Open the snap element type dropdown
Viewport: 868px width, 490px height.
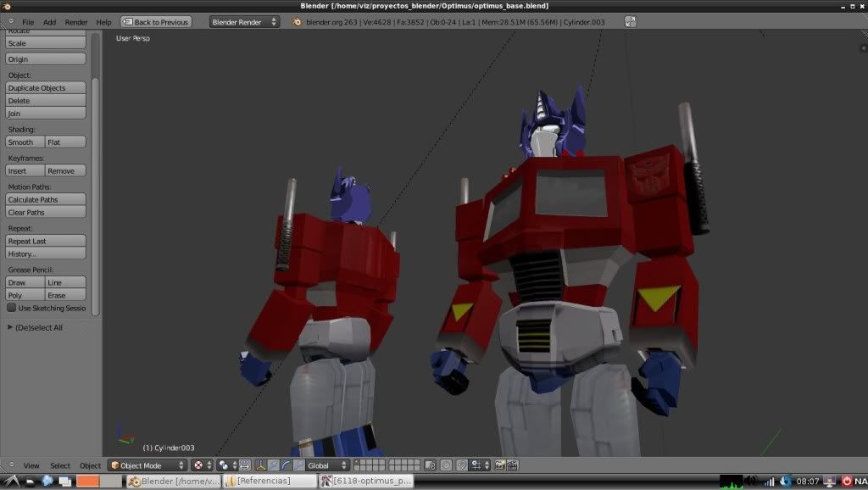(x=480, y=465)
